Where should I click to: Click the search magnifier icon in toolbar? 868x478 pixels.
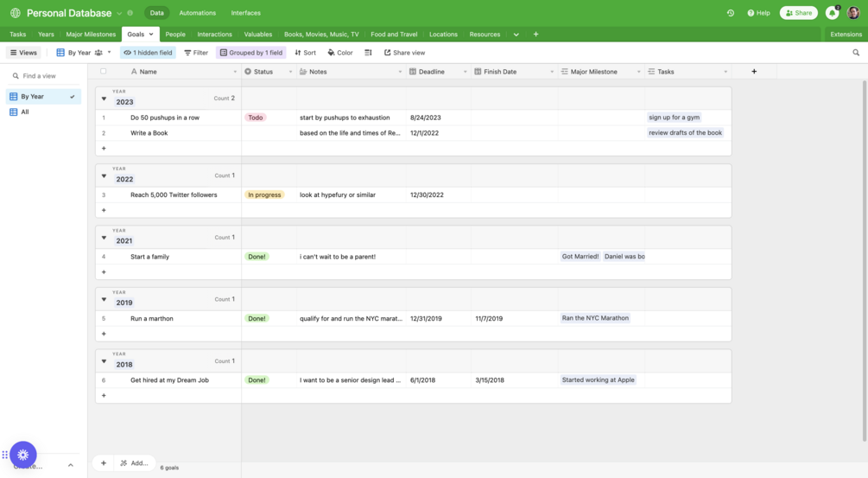tap(856, 53)
